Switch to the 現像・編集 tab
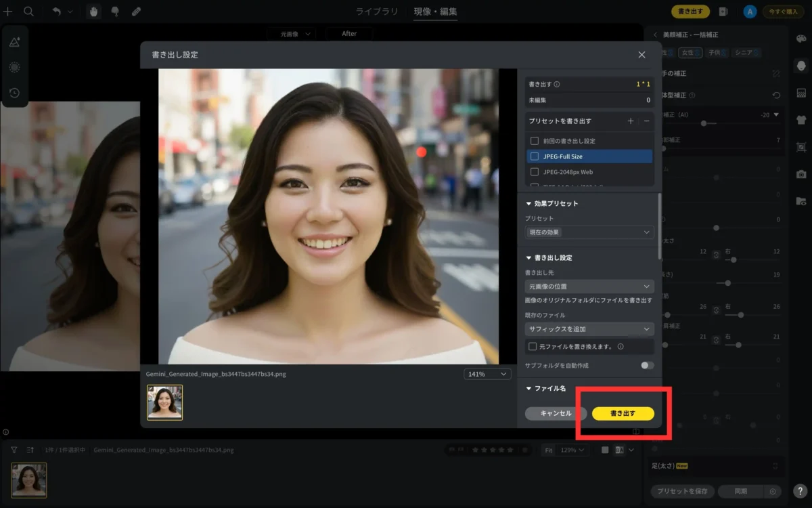The height and width of the screenshot is (508, 812). point(436,12)
